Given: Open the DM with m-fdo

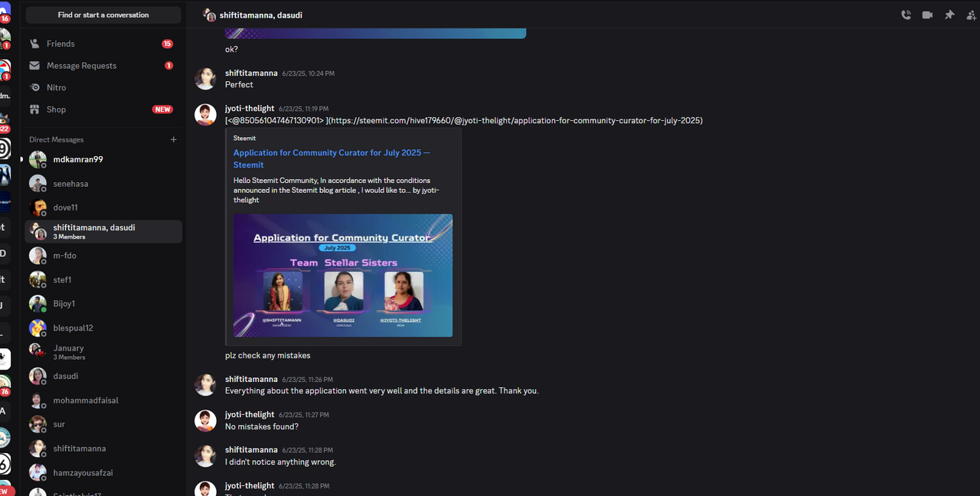Looking at the screenshot, I should tap(103, 256).
